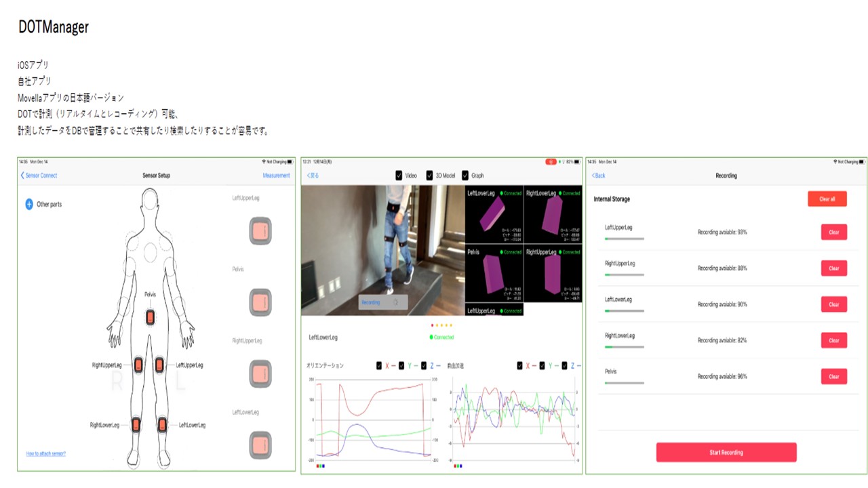Pick the LeftLowerLeg sensor icon in the sensor list

[260, 445]
